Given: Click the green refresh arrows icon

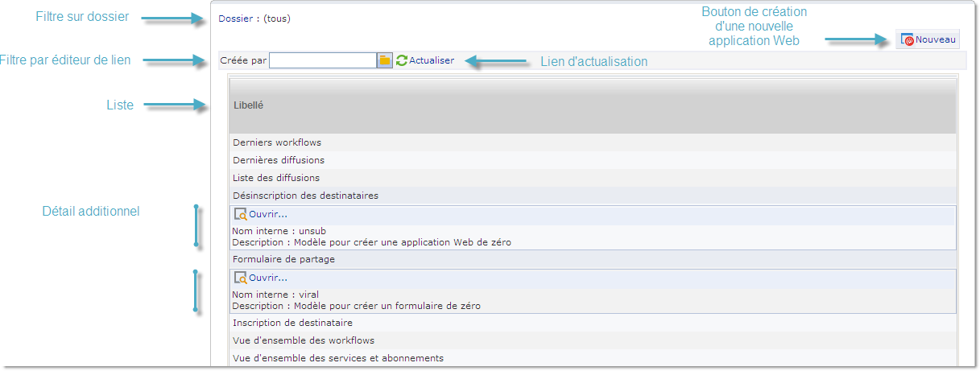Looking at the screenshot, I should coord(402,60).
